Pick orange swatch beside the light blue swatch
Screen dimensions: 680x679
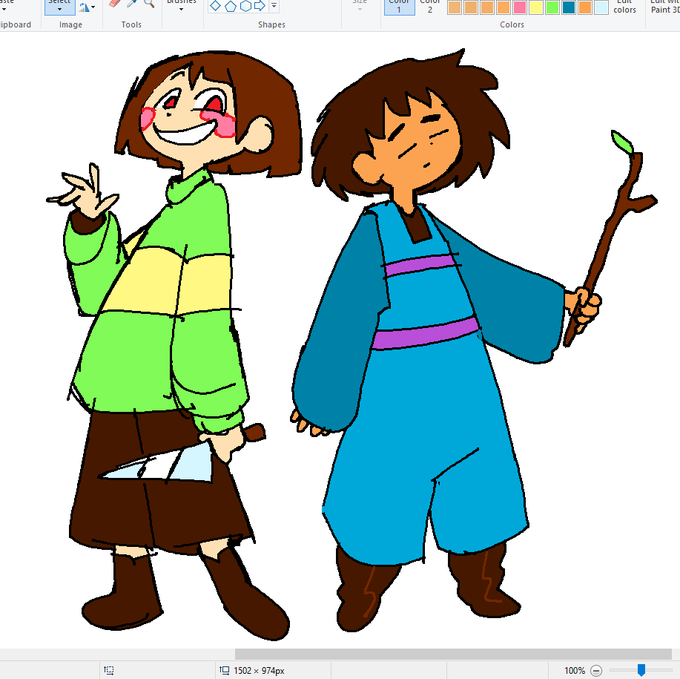point(585,7)
